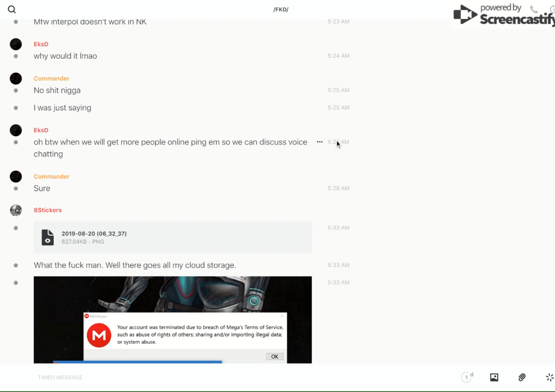This screenshot has width=555, height=392.
Task: Click Commander's avatar beside 'No shit' message
Action: pyautogui.click(x=16, y=79)
